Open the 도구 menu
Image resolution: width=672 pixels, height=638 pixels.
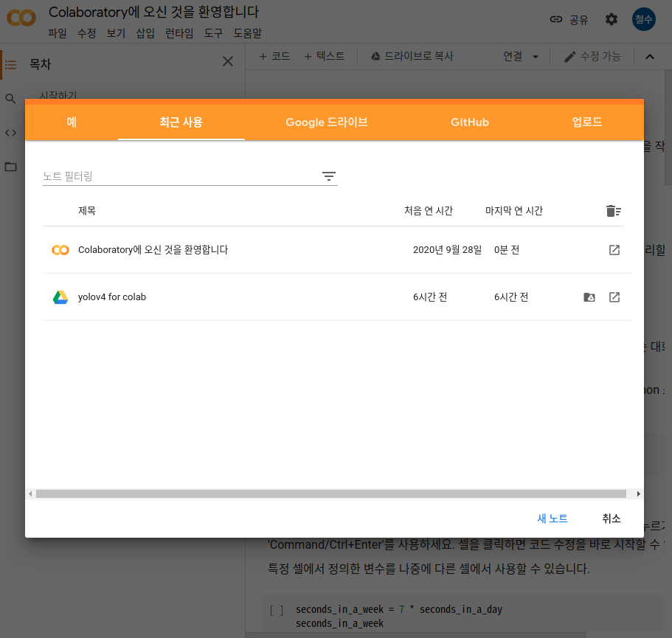pyautogui.click(x=213, y=33)
